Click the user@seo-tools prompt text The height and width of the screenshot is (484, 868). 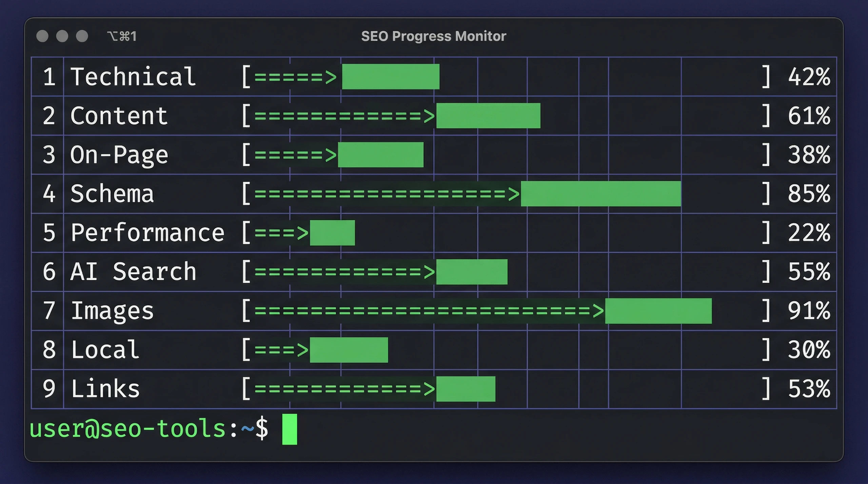pos(127,429)
